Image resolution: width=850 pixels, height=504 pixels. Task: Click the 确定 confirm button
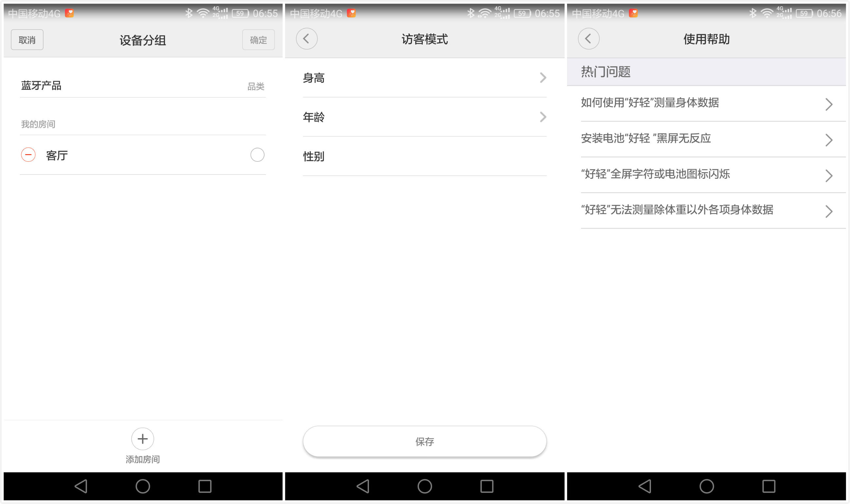(258, 40)
